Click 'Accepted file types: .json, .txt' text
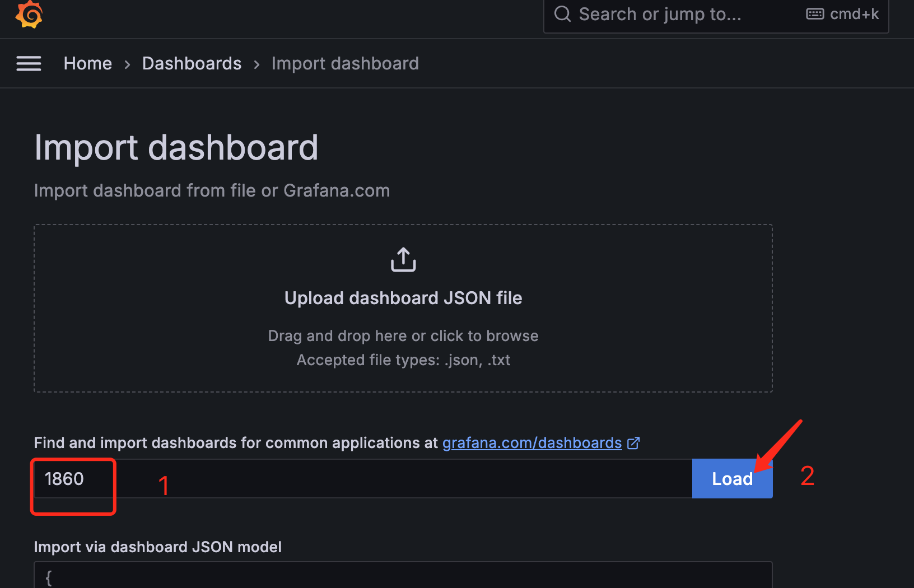 pos(403,360)
